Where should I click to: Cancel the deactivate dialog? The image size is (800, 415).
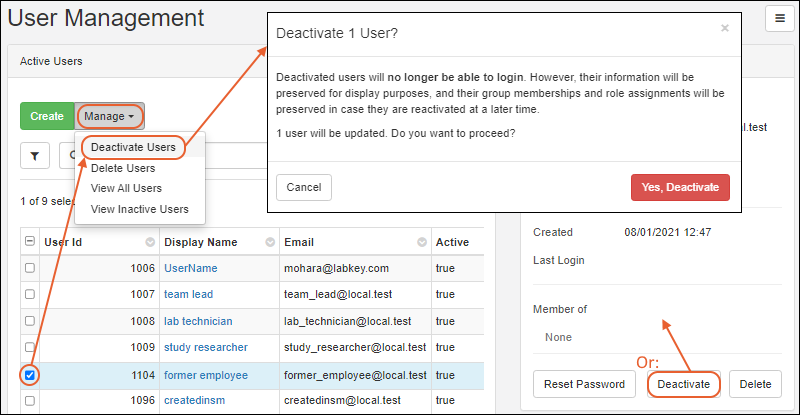click(303, 188)
